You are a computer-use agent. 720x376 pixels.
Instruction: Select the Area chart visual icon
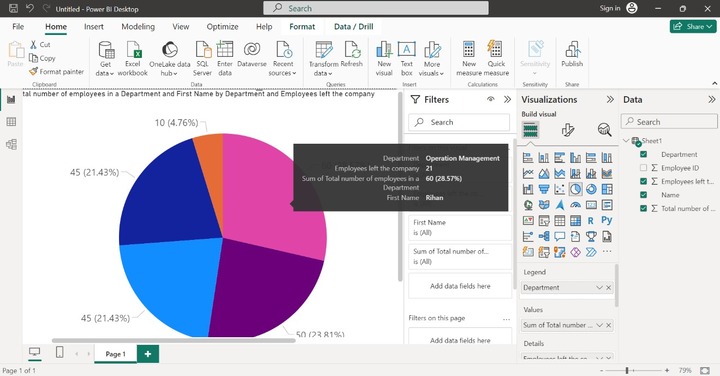pyautogui.click(x=544, y=174)
